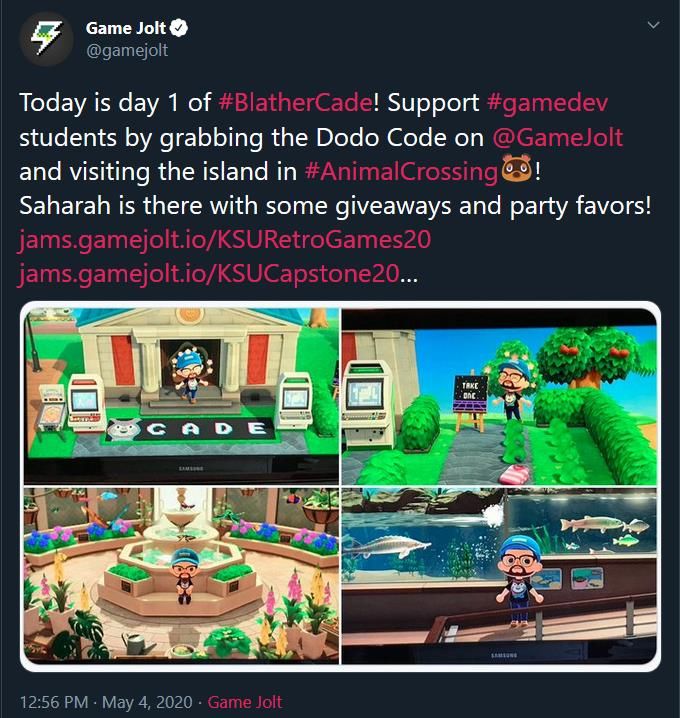The height and width of the screenshot is (718, 680).
Task: Follow the KSUCapstone20 jam link
Action: point(209,274)
